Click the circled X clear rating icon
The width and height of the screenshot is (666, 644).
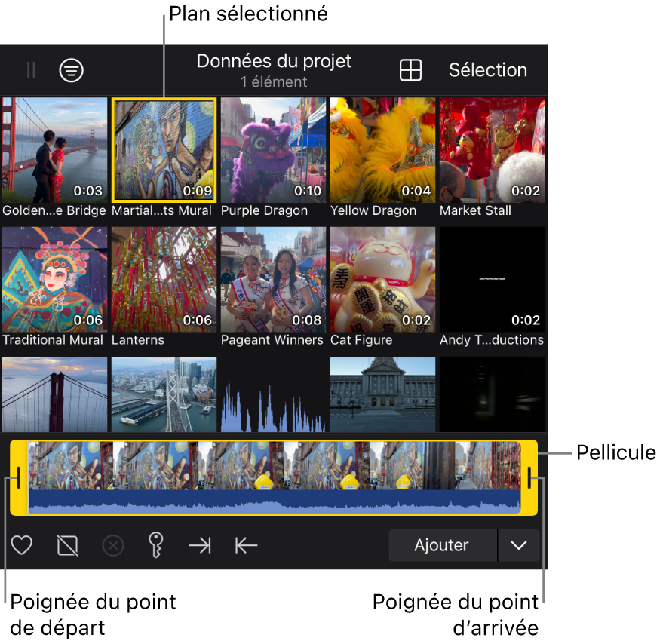(113, 545)
